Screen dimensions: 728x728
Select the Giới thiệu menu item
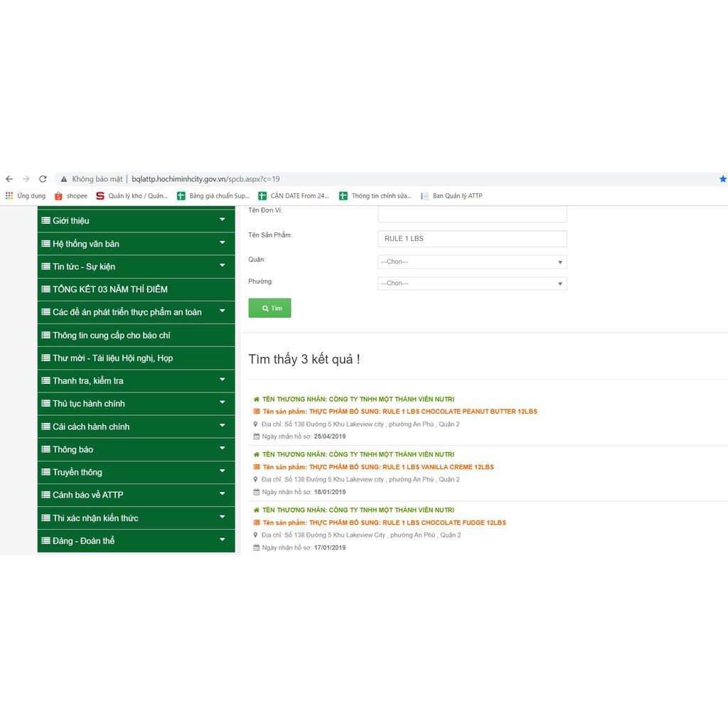pyautogui.click(x=136, y=220)
